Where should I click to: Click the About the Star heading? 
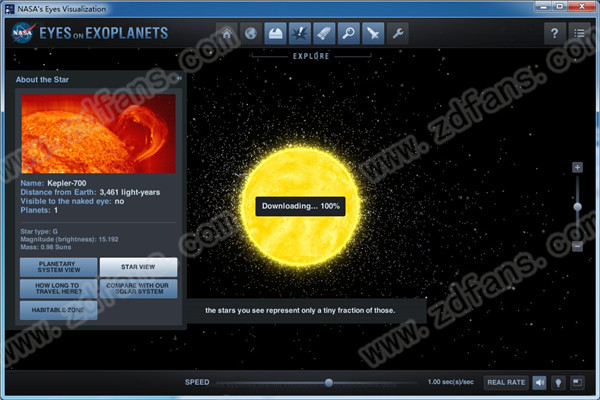click(42, 80)
